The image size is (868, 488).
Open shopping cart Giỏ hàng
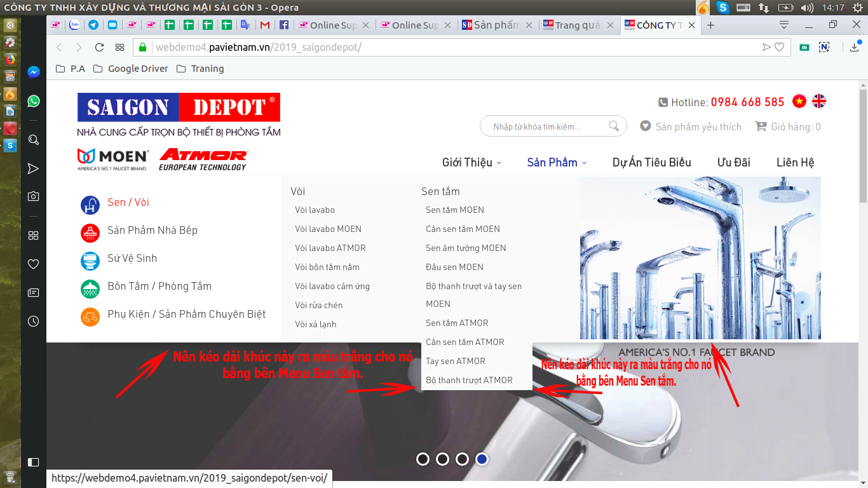(x=788, y=126)
